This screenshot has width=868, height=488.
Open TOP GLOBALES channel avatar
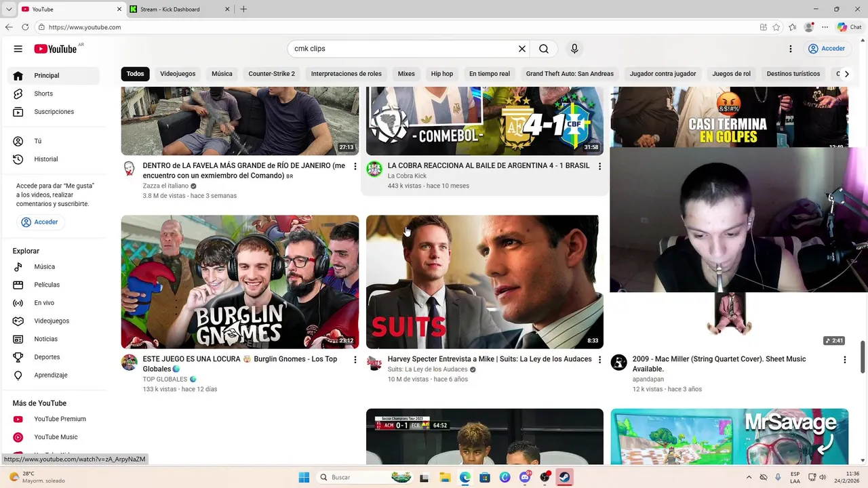click(130, 363)
